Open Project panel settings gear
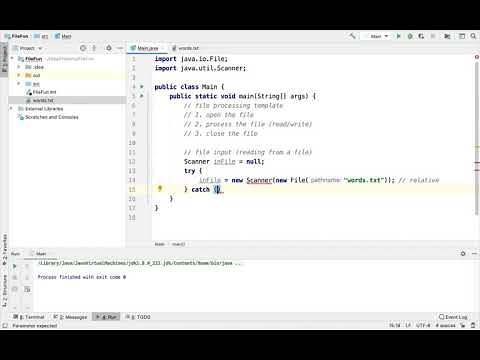 point(109,48)
